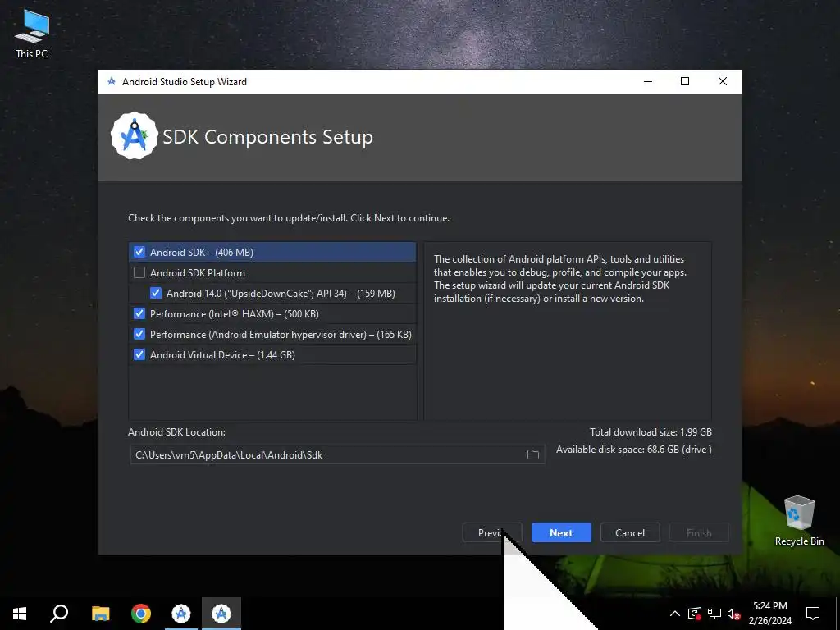Uncheck the Android SDK checkbox
The height and width of the screenshot is (630, 840).
[139, 252]
